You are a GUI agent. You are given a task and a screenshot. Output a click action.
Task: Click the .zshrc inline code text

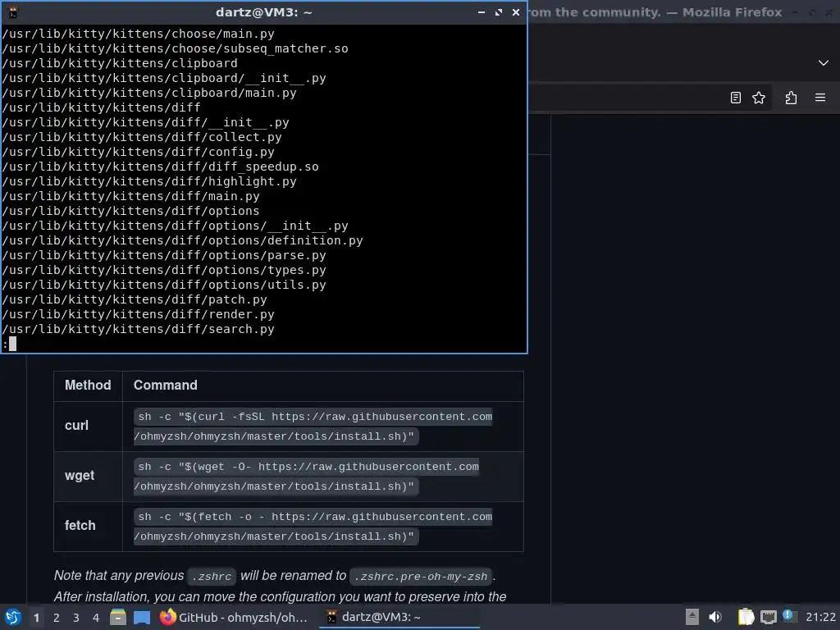click(x=212, y=577)
